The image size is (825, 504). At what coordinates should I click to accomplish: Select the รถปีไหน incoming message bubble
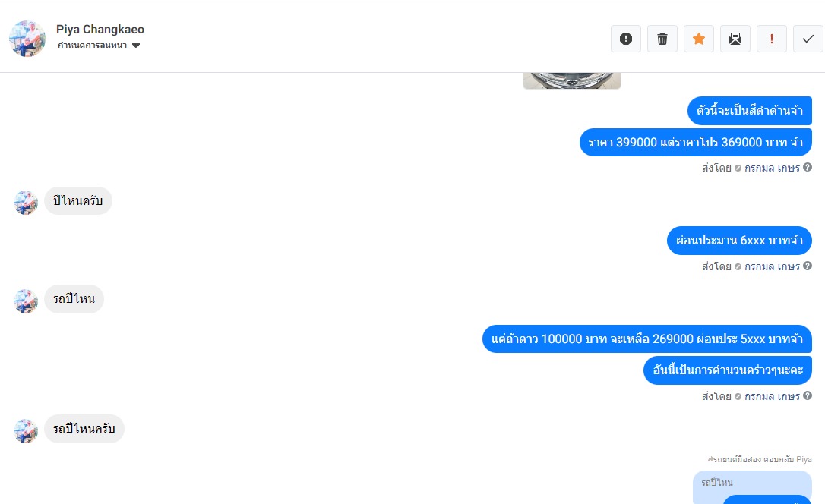74,299
